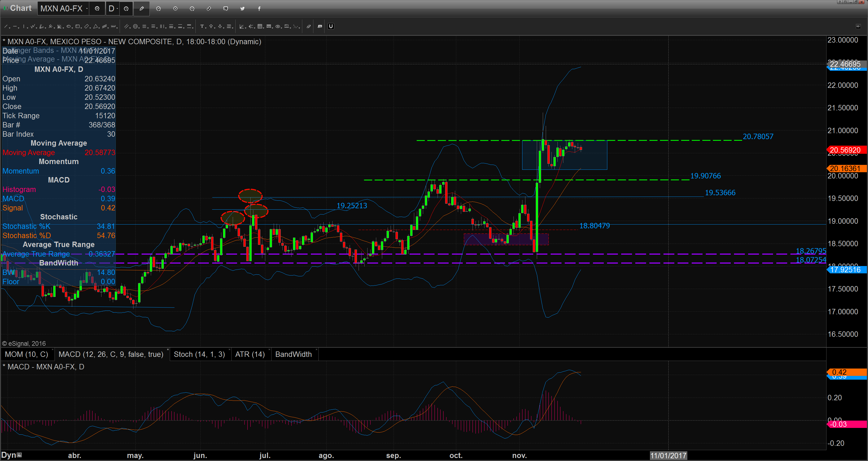
Task: Share chart on Facebook
Action: (x=259, y=8)
